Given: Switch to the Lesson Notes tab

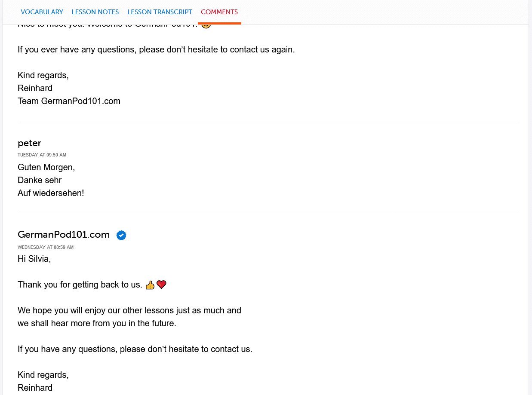Looking at the screenshot, I should [95, 12].
